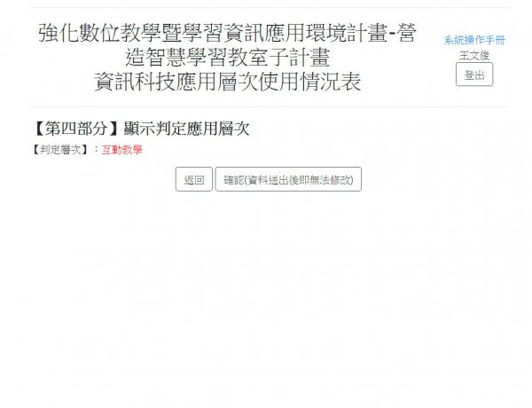Click the 登出 logout button
The image size is (532, 408).
click(474, 75)
